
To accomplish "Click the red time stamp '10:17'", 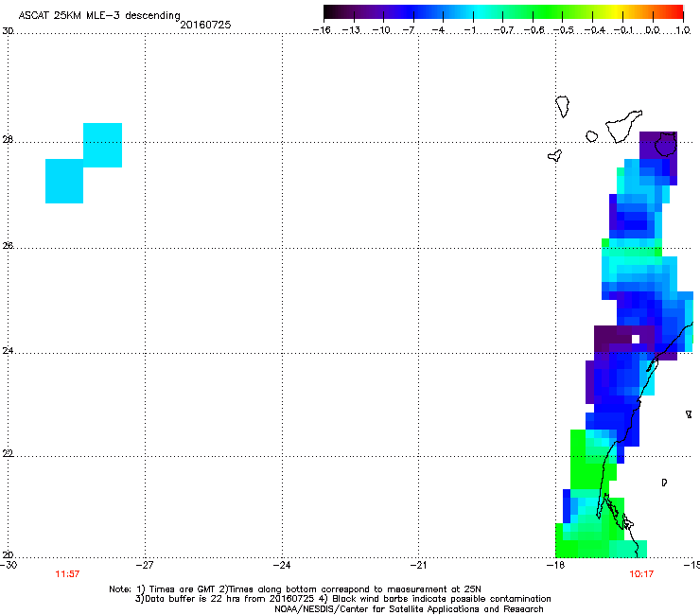I will (641, 574).
